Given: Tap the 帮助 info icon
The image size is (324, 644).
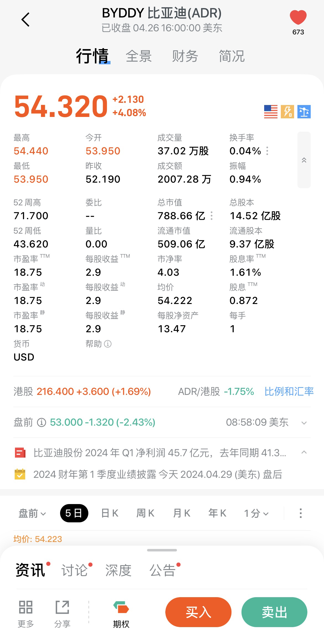Looking at the screenshot, I should [108, 344].
